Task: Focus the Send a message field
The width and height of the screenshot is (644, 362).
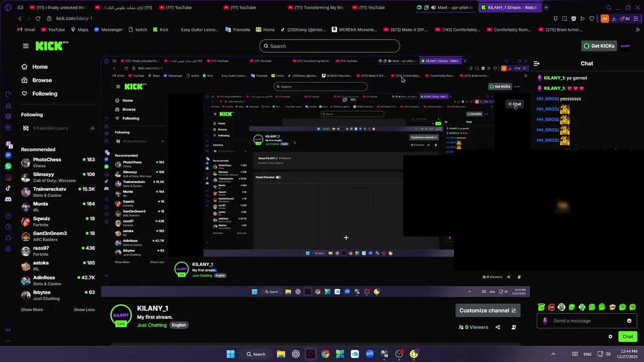Action: pos(586,321)
